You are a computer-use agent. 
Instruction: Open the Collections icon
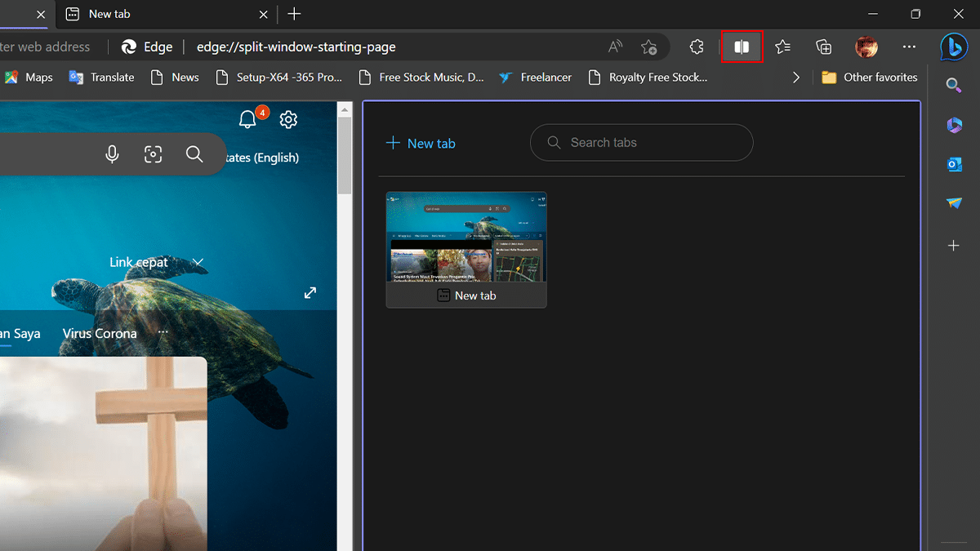tap(824, 47)
